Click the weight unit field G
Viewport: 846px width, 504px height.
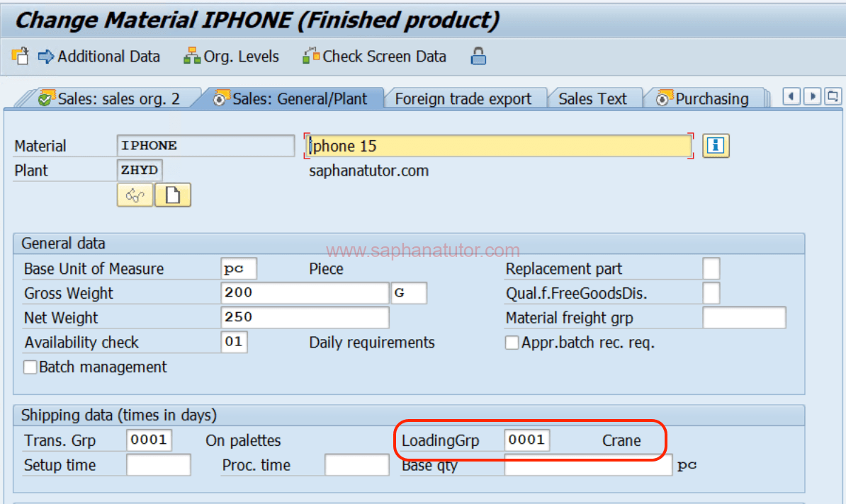(x=408, y=292)
